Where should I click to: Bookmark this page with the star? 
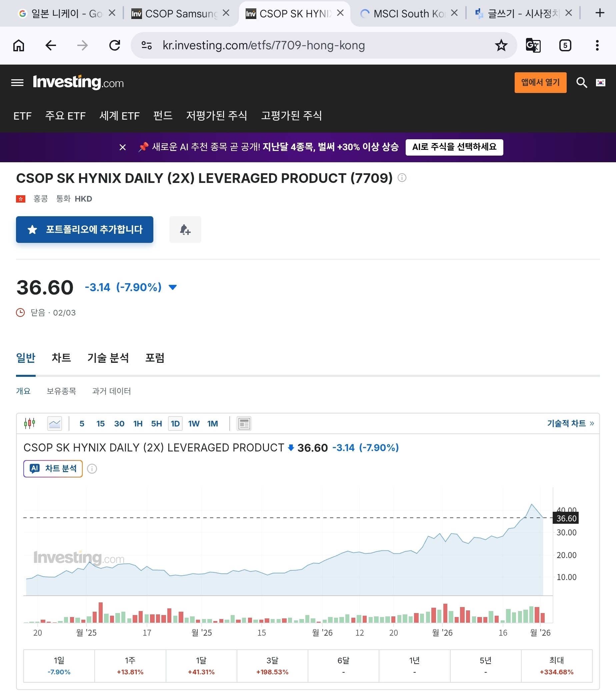click(501, 45)
